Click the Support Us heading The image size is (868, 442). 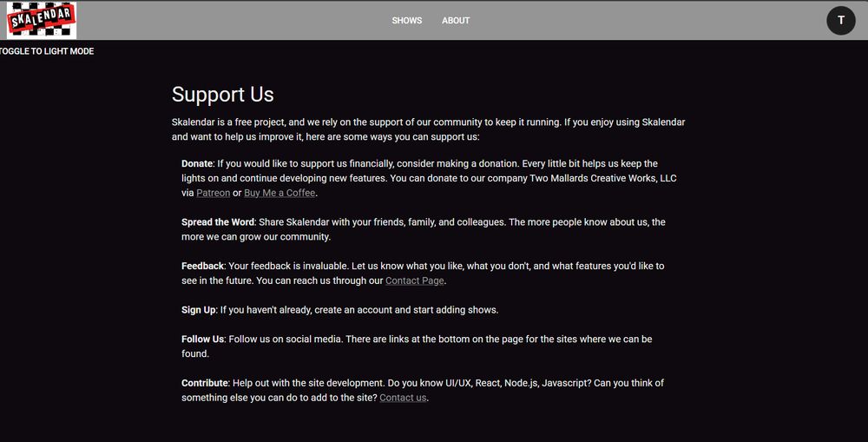point(222,94)
